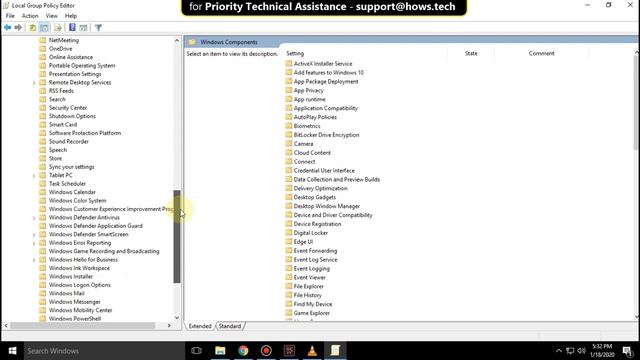Select Biometrics in the settings list
Image resolution: width=640 pixels, height=360 pixels.
pyautogui.click(x=307, y=126)
